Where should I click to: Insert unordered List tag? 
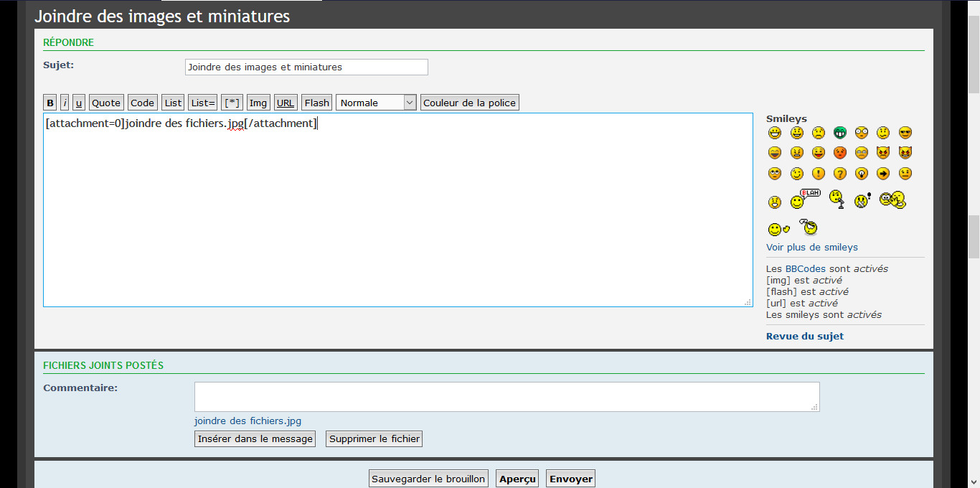click(x=173, y=103)
